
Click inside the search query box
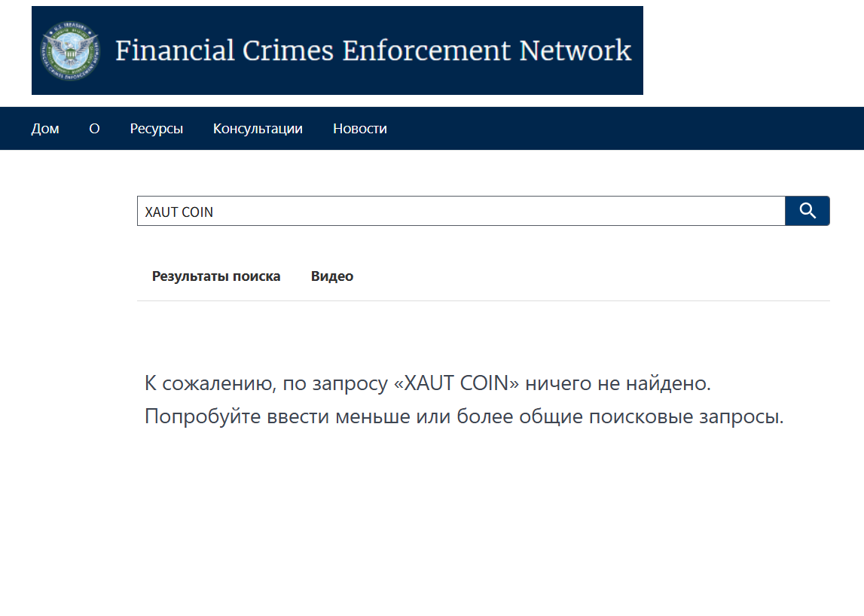452,211
